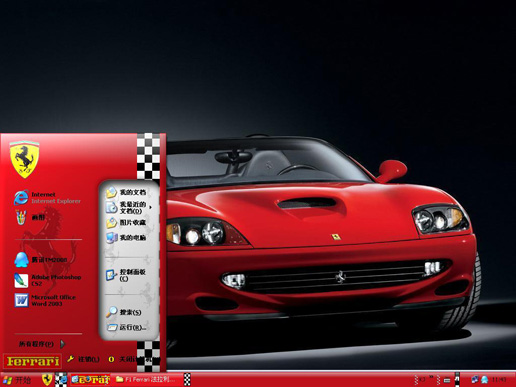Expand 所有程序(P) all programs list

point(41,344)
